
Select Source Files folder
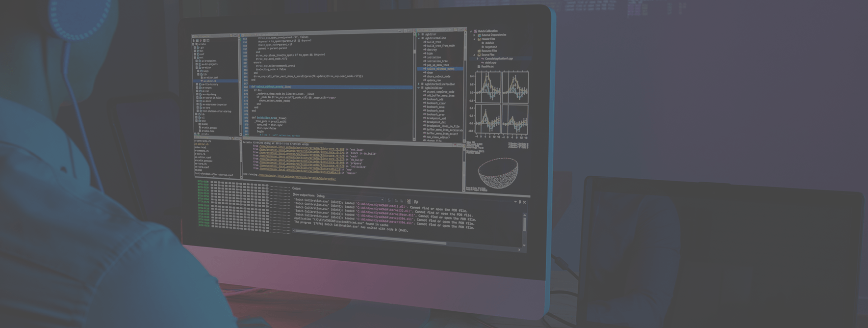click(488, 55)
